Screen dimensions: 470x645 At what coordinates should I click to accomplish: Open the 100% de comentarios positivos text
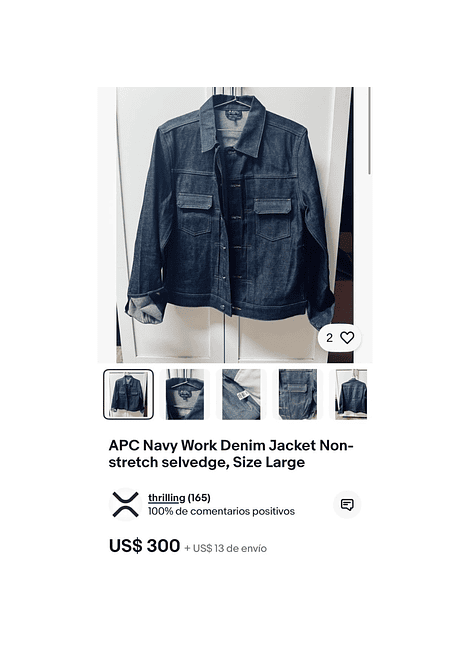coord(221,511)
